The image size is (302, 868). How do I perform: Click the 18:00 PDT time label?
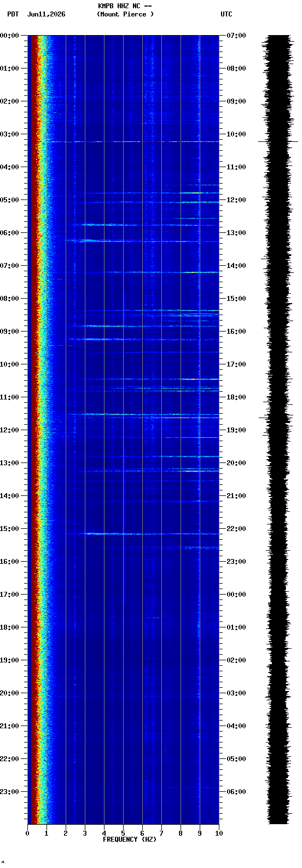(9, 627)
